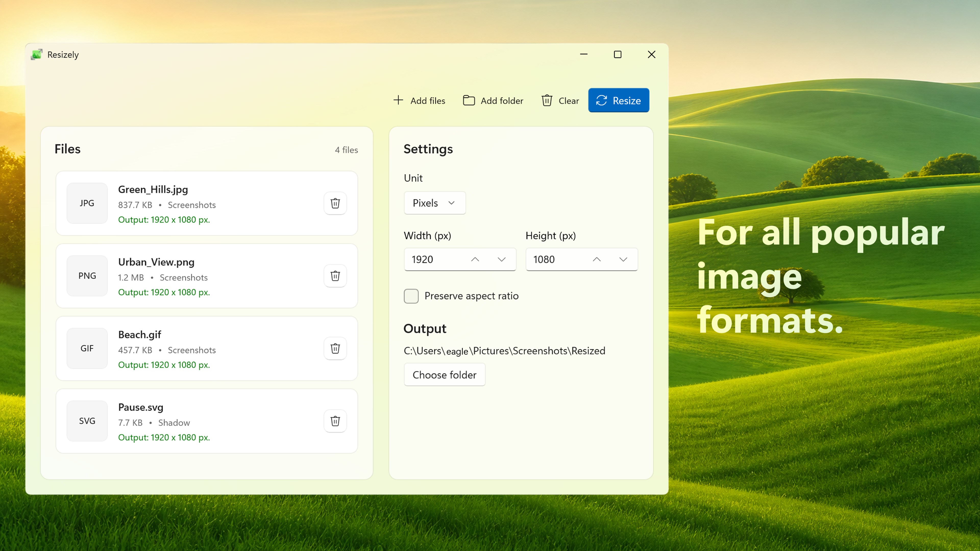The image size is (980, 551).
Task: Clear all files from the list
Action: pyautogui.click(x=560, y=101)
